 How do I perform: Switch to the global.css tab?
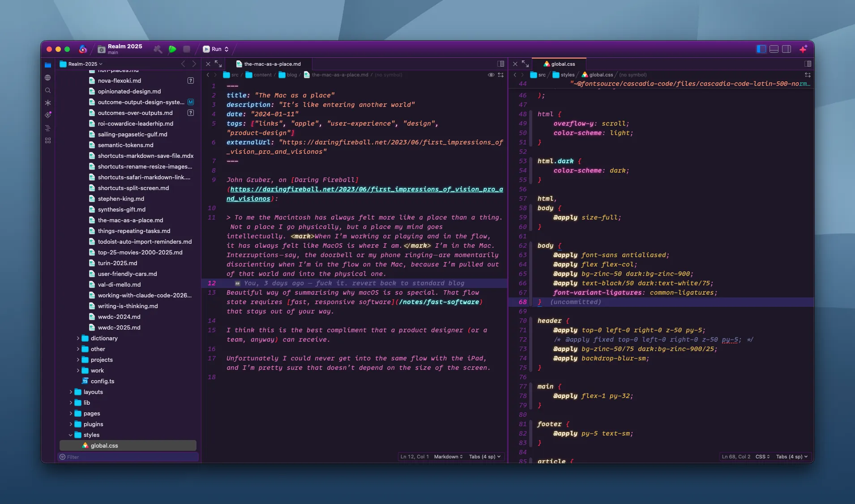click(x=559, y=64)
